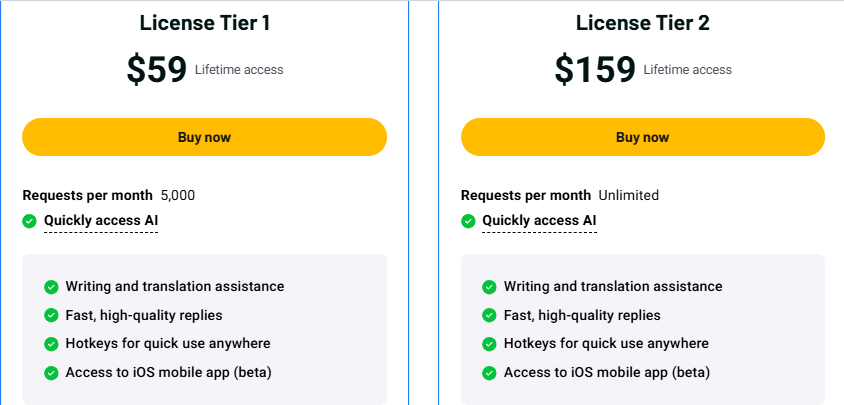The image size is (844, 405).
Task: Click Tier 1 Quickly access AI checkmark icon
Action: pos(30,221)
